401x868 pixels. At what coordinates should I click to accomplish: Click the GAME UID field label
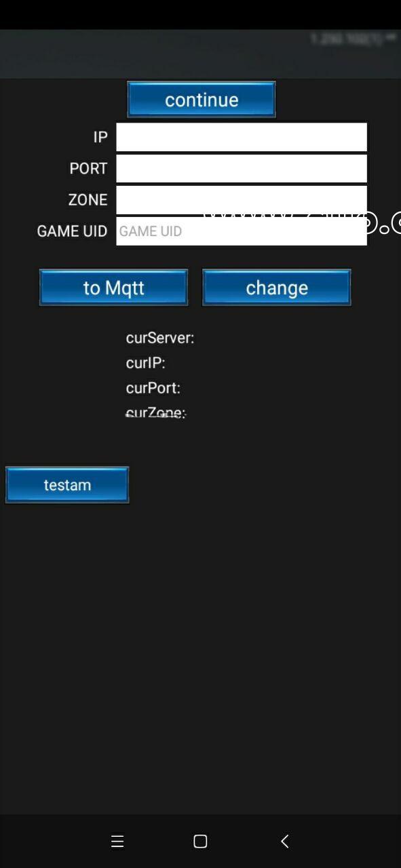[72, 231]
